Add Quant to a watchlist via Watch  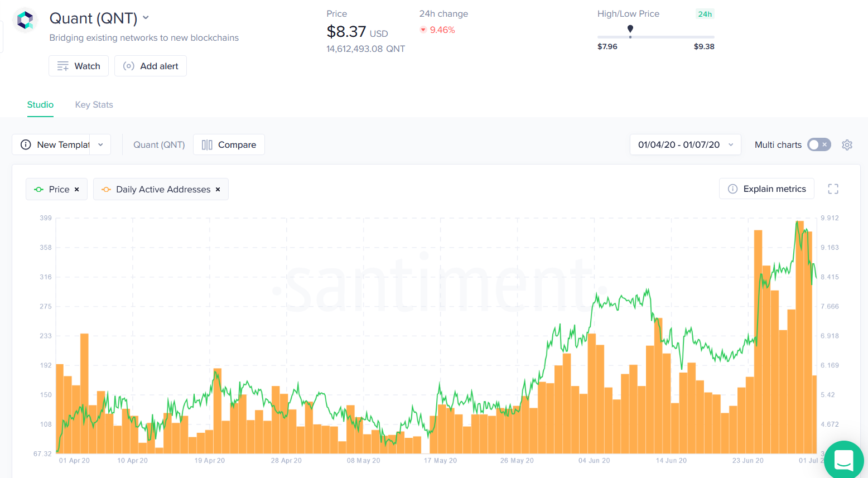tap(79, 66)
